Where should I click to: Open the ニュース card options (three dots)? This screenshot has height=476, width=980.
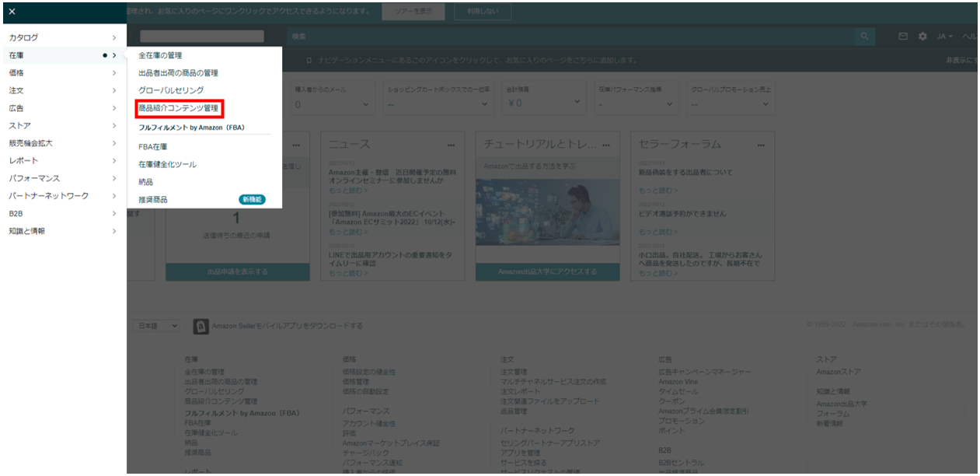(452, 145)
